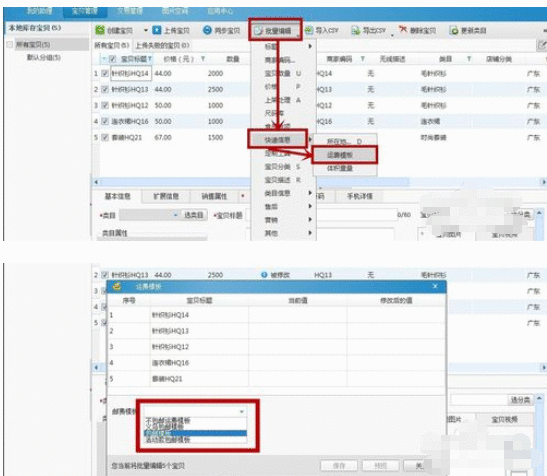Open the 快递信息 submenu
The width and height of the screenshot is (547, 476).
click(x=278, y=140)
